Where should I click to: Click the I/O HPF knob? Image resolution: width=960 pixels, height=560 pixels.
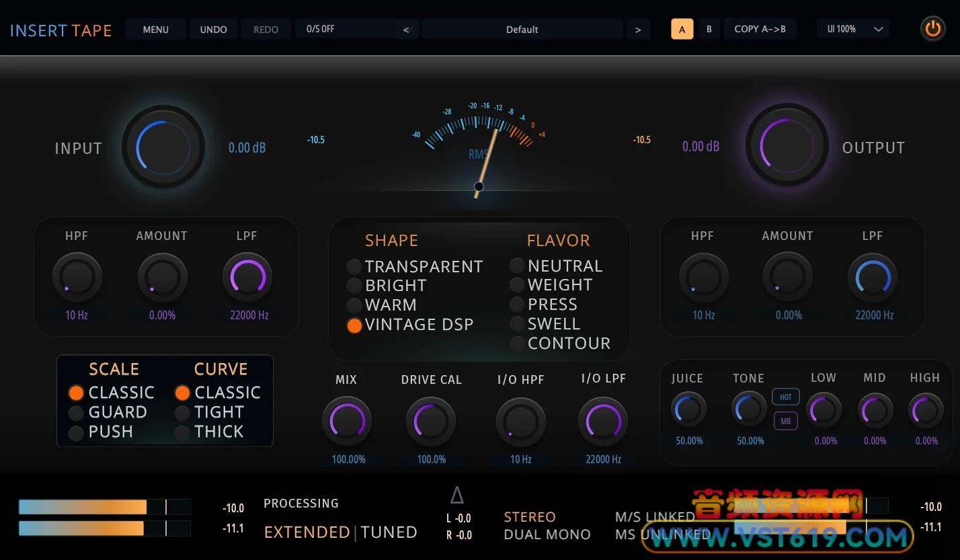(x=521, y=422)
